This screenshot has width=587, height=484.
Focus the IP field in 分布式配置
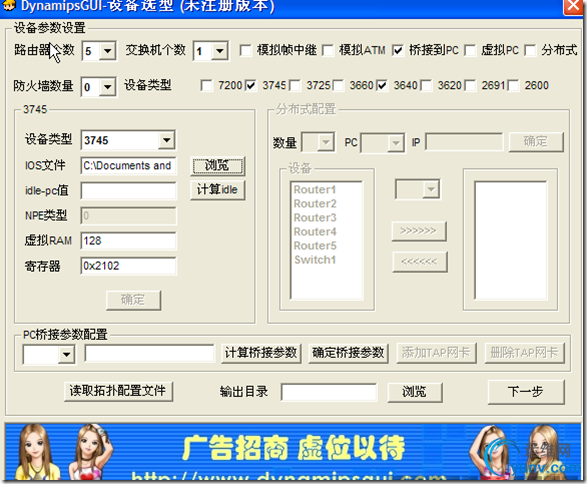tap(464, 142)
